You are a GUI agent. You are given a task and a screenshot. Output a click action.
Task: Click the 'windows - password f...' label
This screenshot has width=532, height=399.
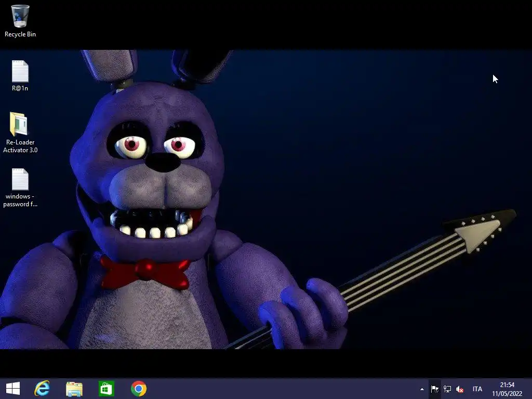pos(20,200)
